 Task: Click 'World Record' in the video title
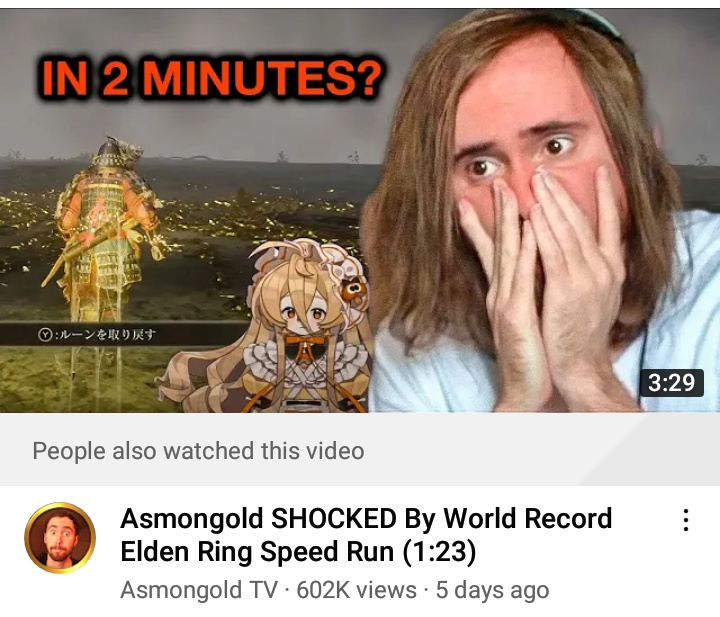coord(527,518)
